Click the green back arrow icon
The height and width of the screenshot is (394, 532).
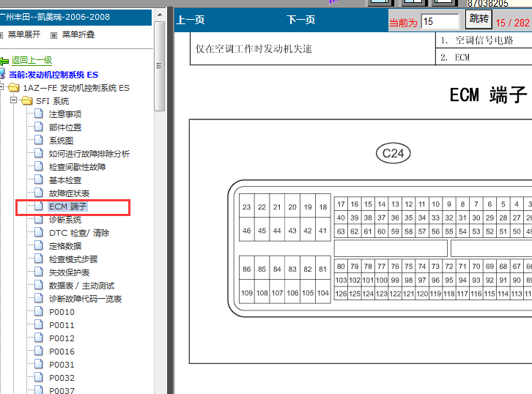coord(4,62)
